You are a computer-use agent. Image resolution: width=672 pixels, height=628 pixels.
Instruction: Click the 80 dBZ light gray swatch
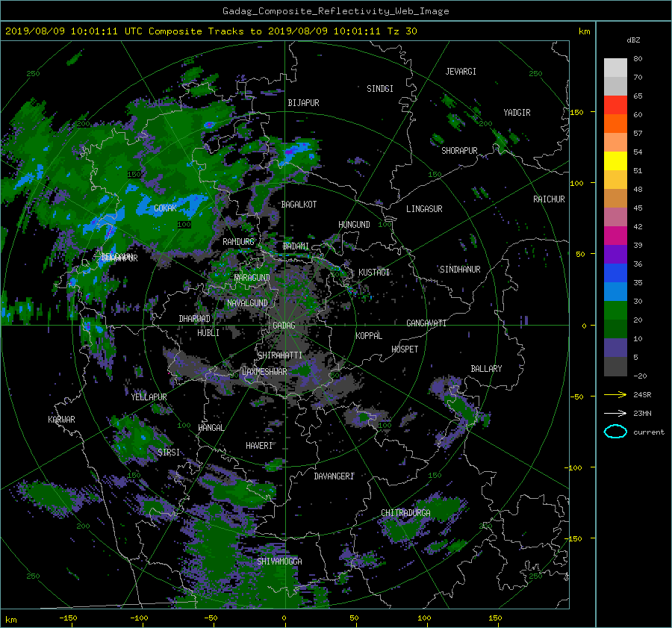(x=615, y=67)
